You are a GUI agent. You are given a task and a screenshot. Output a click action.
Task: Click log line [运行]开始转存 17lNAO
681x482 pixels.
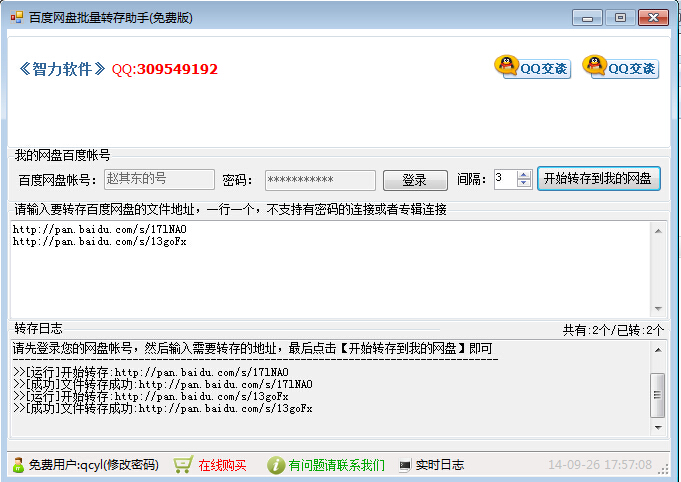coord(151,372)
